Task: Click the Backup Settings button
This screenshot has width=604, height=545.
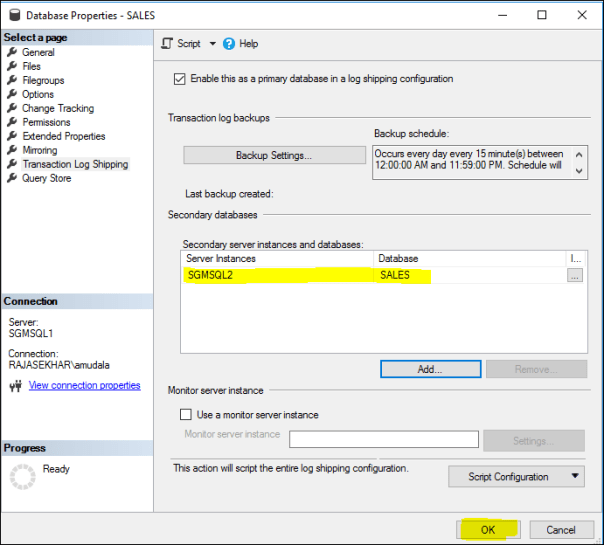Action: [274, 155]
